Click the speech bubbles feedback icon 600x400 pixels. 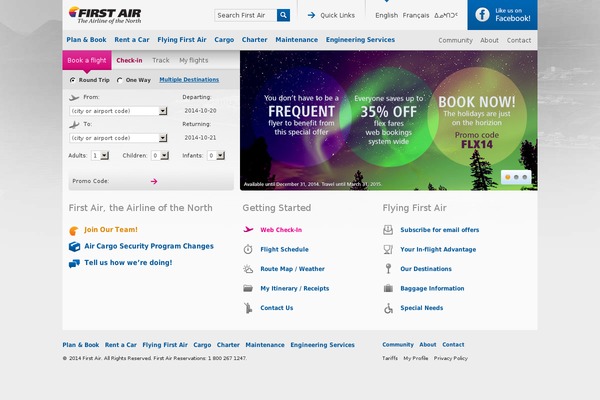[74, 263]
